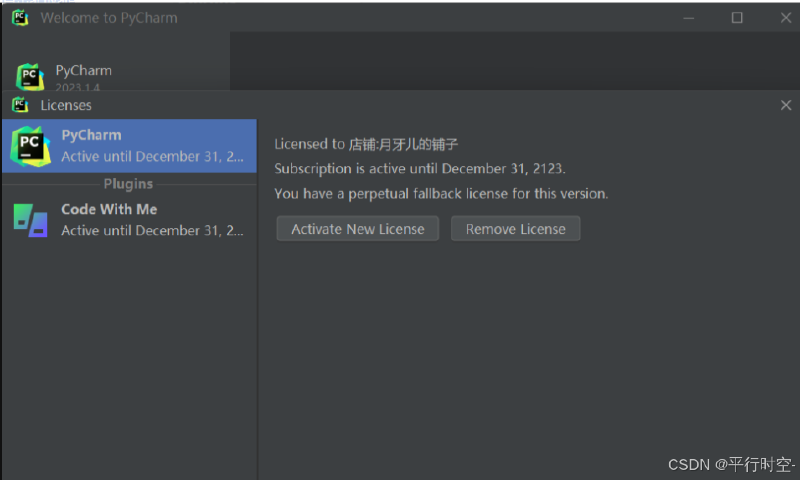Maximize the Welcome to PyCharm window
Screen dimensions: 800x480
(x=737, y=18)
